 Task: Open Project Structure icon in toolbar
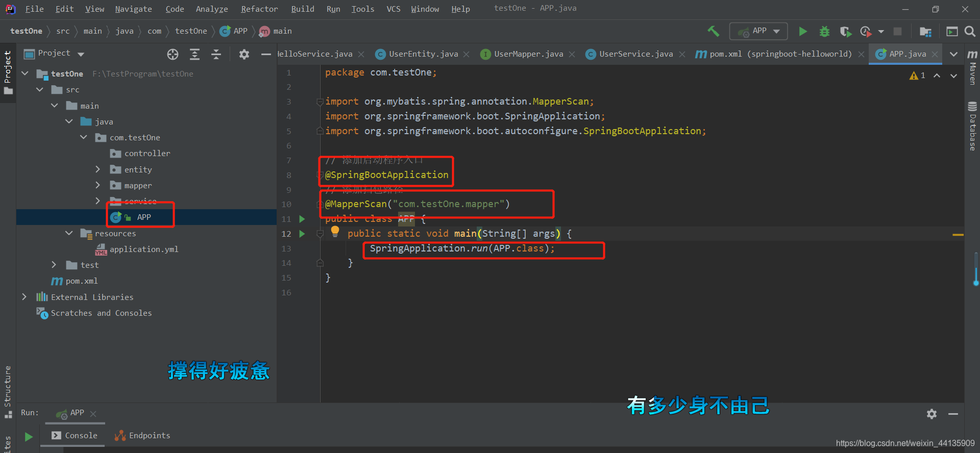point(925,32)
